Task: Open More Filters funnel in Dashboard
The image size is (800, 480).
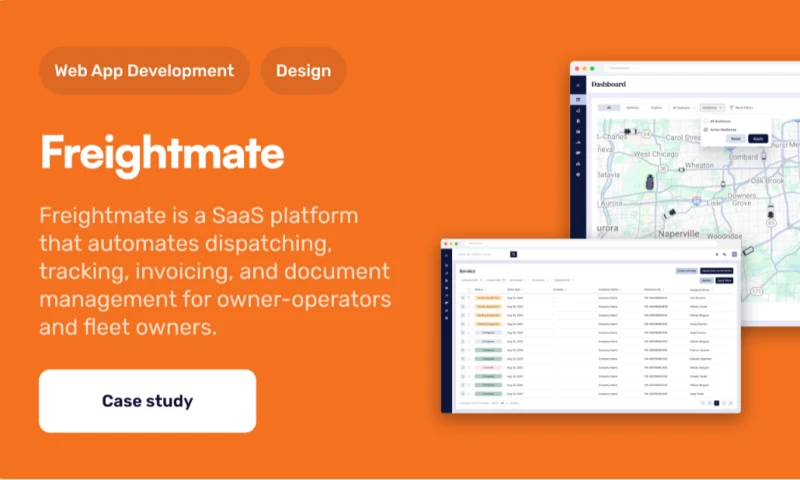Action: tap(742, 108)
